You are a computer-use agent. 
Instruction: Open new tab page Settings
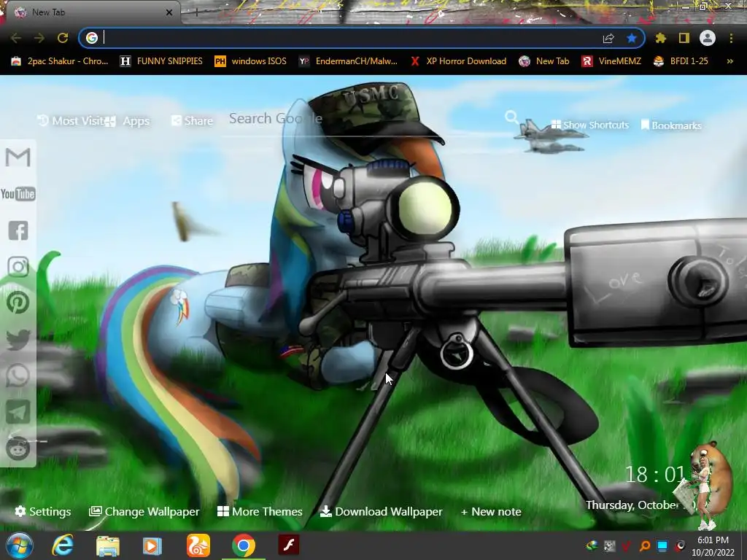click(x=43, y=511)
